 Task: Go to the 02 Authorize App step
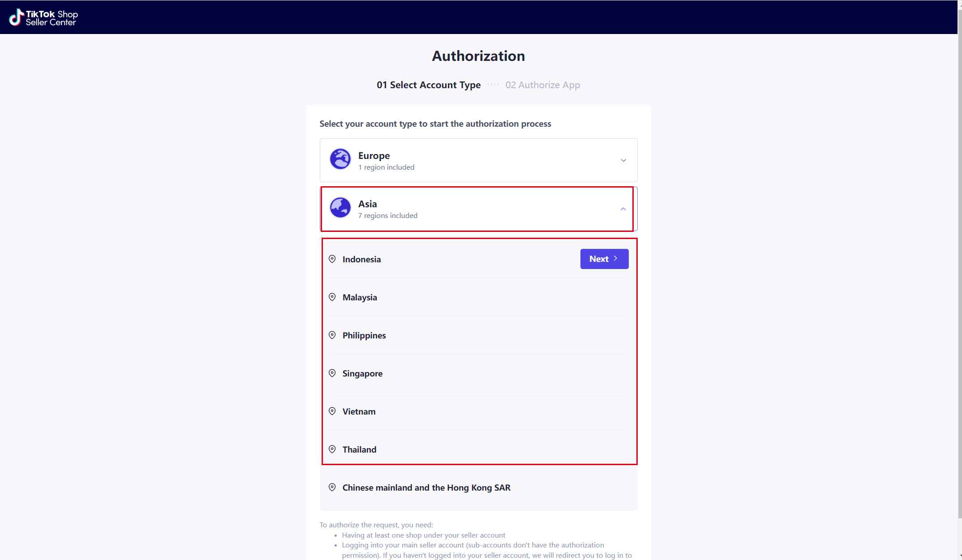click(x=543, y=85)
